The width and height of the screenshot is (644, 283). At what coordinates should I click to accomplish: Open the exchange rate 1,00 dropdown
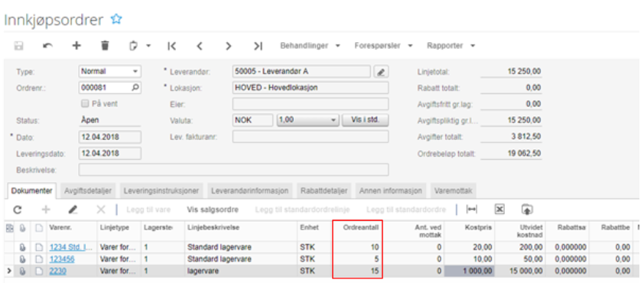(307, 120)
